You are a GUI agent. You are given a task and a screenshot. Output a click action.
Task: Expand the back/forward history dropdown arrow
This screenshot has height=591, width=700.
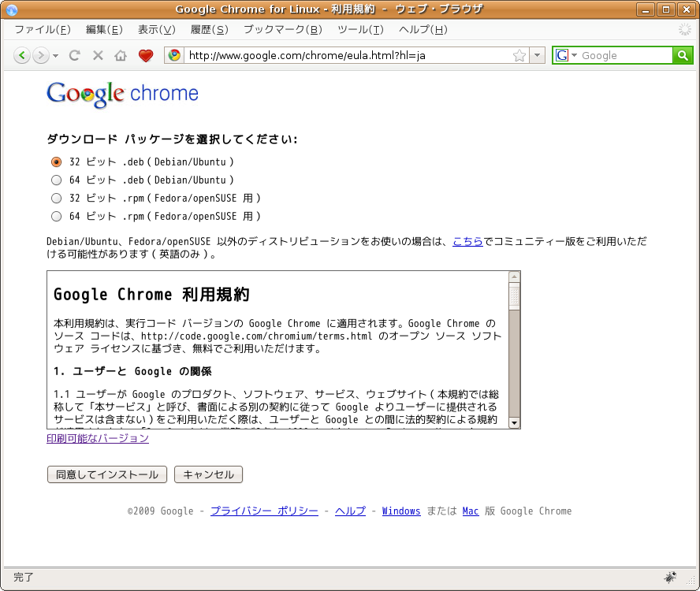(x=55, y=55)
